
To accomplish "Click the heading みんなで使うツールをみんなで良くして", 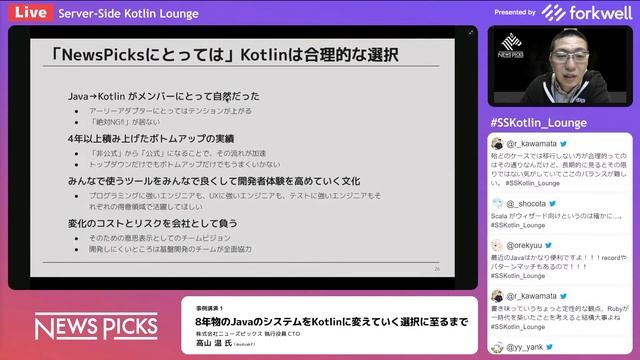I will coord(214,181).
